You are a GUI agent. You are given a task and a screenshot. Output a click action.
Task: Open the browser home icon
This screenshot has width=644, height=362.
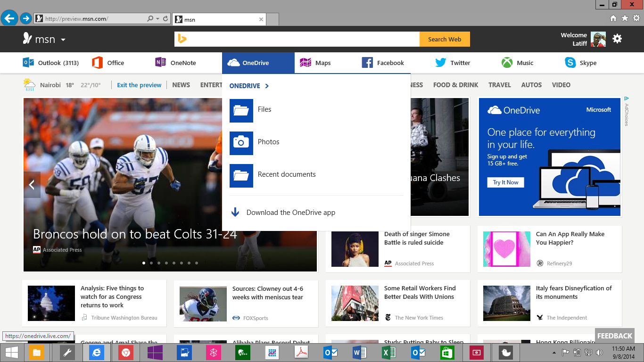pyautogui.click(x=613, y=18)
